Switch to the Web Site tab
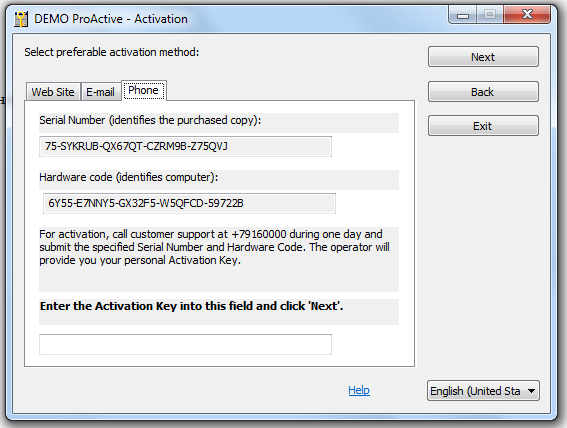Image resolution: width=567 pixels, height=428 pixels. (53, 92)
